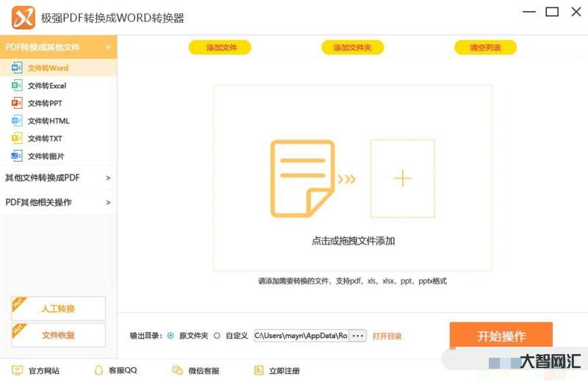
Task: Choose 文件转Word conversion option
Action: click(x=59, y=68)
